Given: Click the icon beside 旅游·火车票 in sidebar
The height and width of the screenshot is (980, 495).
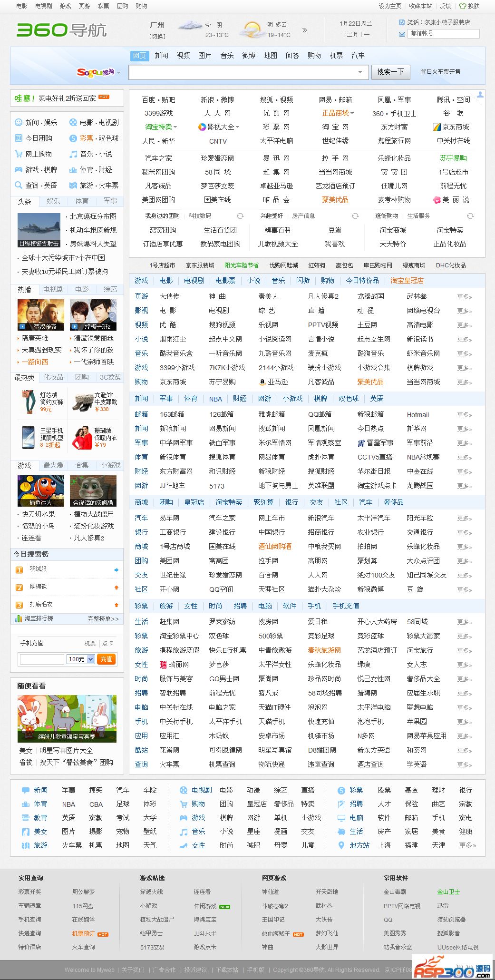Looking at the screenshot, I should (73, 185).
